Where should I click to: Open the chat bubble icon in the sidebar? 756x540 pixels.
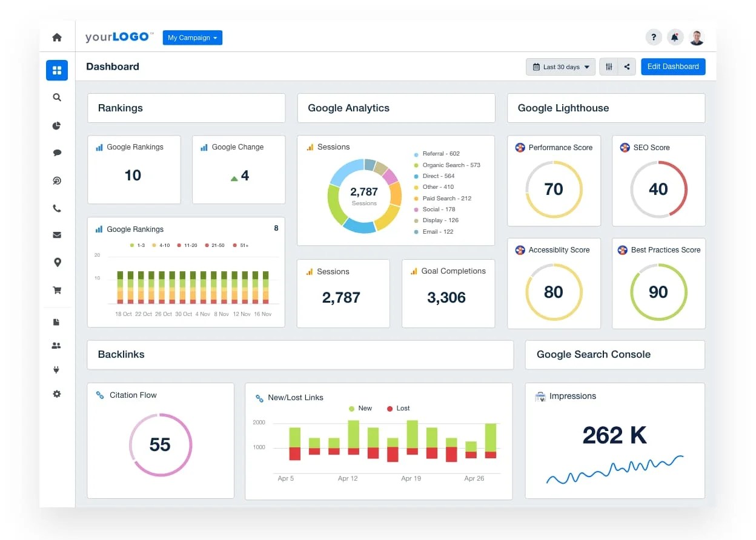[57, 153]
